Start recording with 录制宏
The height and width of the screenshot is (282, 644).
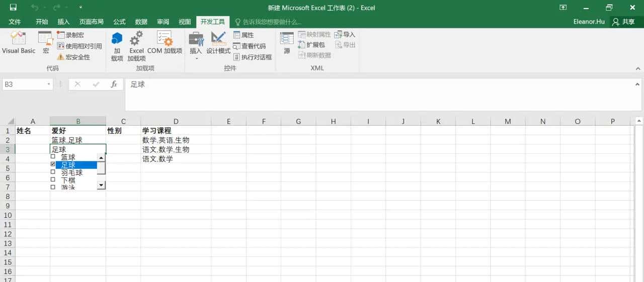coord(70,35)
